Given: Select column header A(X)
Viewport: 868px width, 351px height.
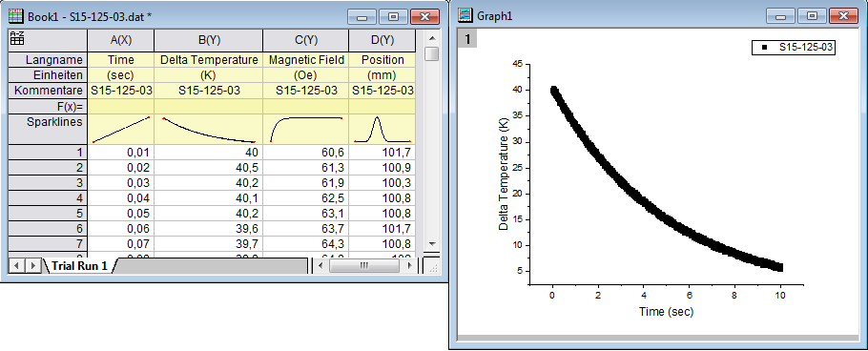Looking at the screenshot, I should pyautogui.click(x=121, y=40).
